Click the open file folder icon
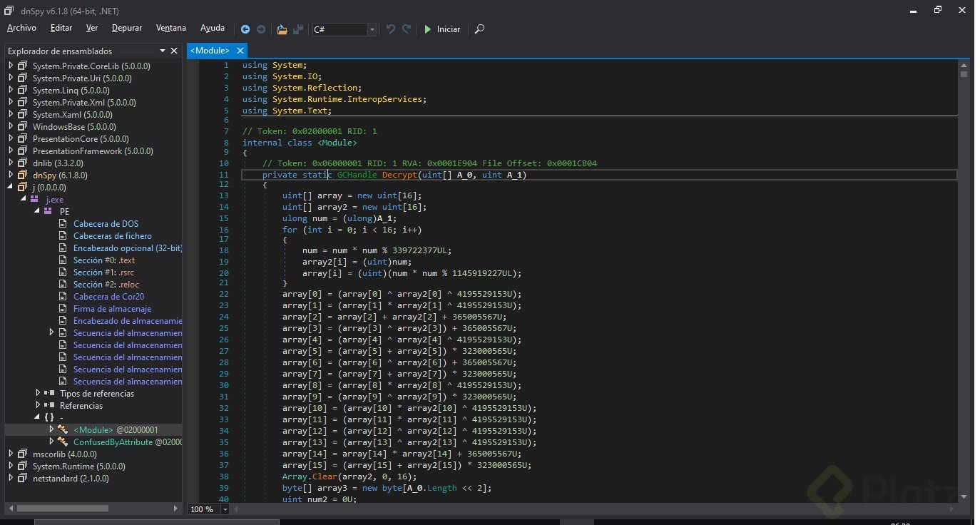The image size is (980, 525). (282, 29)
